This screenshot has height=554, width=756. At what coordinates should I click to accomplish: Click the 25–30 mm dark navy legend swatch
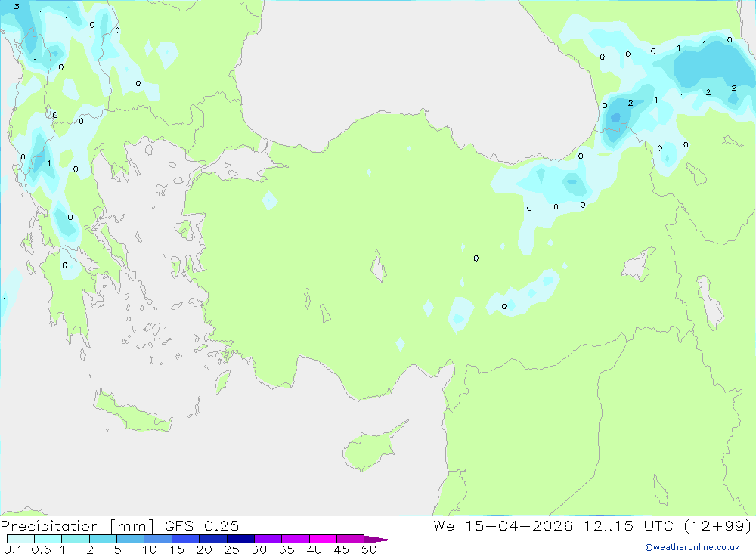click(240, 539)
